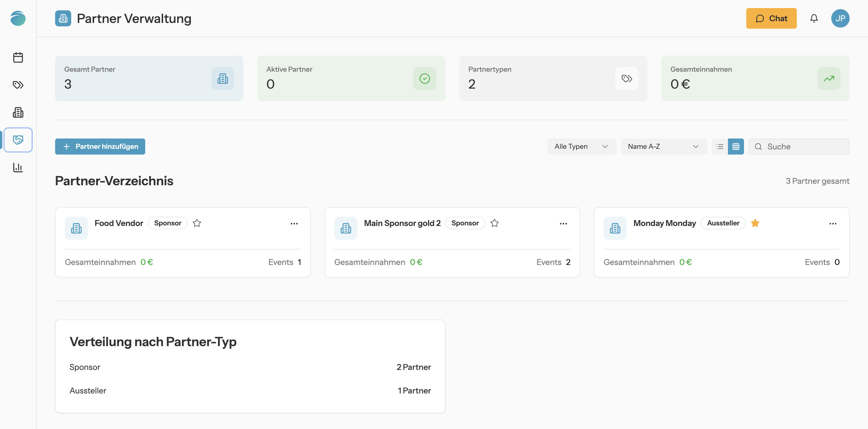Click the Gesamt Partner stat card
The image size is (868, 429).
149,79
